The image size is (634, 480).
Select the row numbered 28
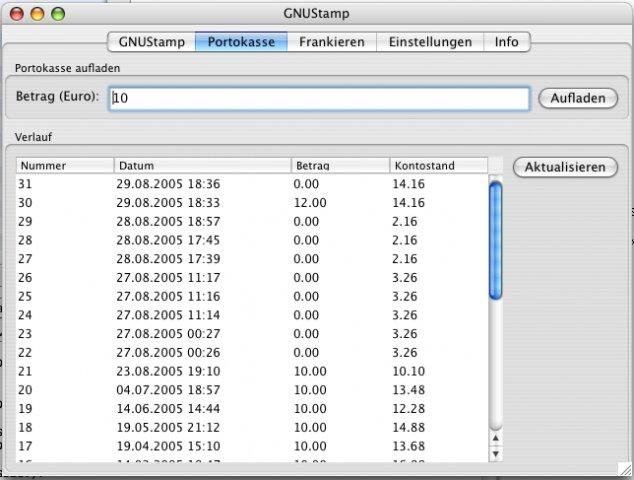[252, 240]
